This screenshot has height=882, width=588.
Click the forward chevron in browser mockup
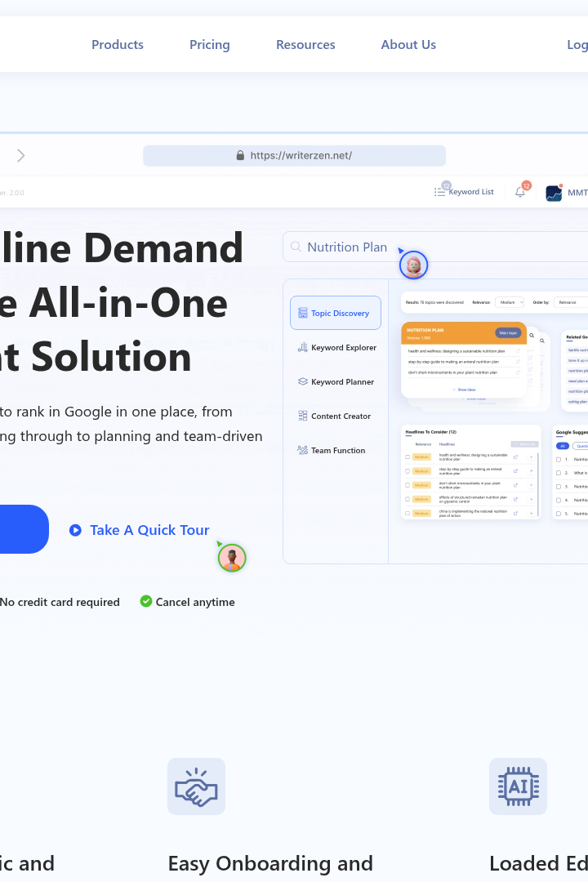click(20, 155)
